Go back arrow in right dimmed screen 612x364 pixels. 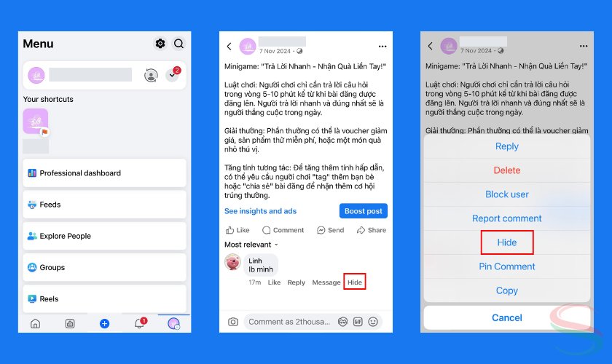(430, 46)
